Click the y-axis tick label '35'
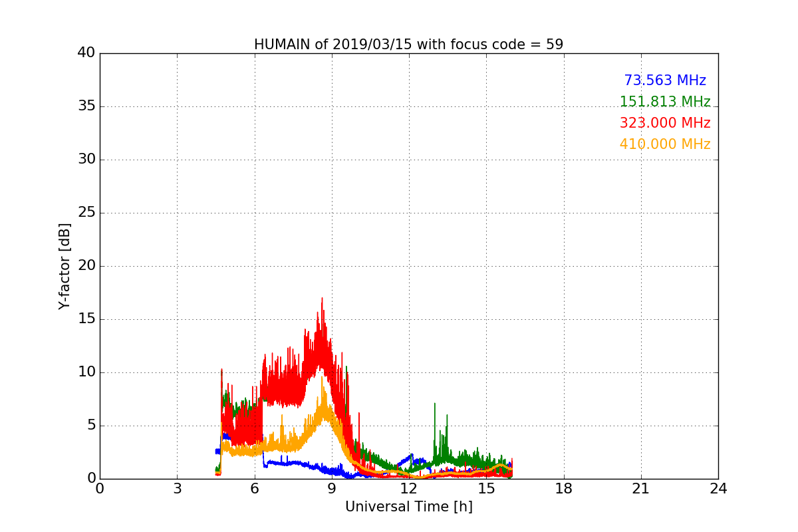 tap(86, 106)
